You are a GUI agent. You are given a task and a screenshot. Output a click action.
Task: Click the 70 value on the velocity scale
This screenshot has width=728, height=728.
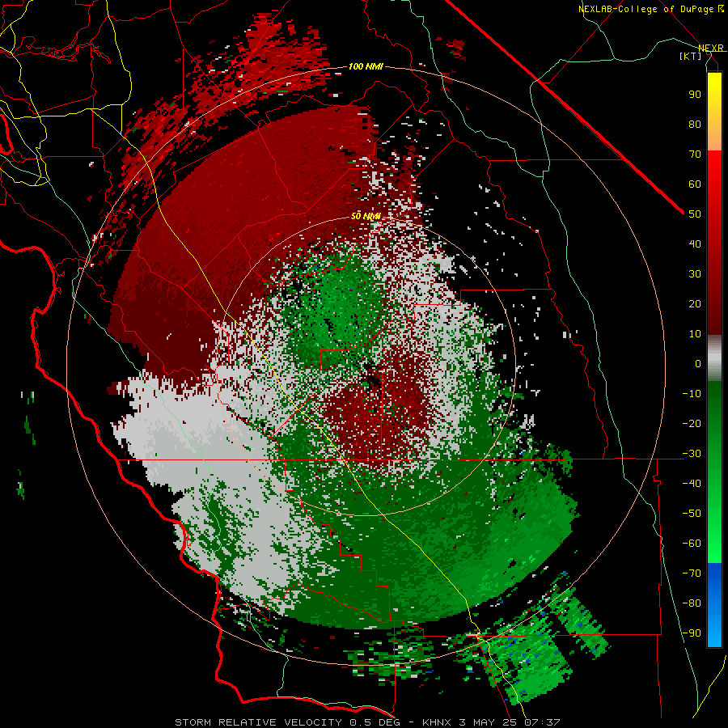tap(695, 154)
